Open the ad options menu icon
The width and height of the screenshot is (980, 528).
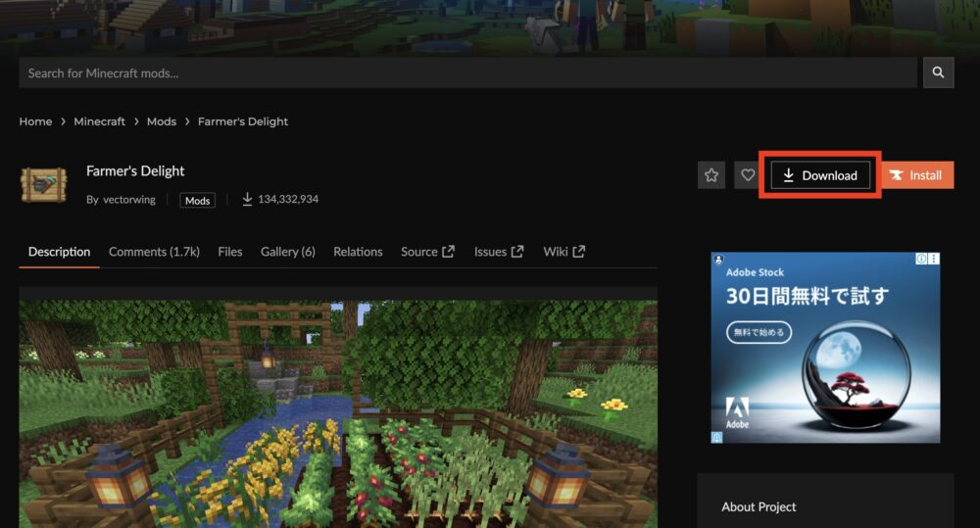tap(934, 259)
